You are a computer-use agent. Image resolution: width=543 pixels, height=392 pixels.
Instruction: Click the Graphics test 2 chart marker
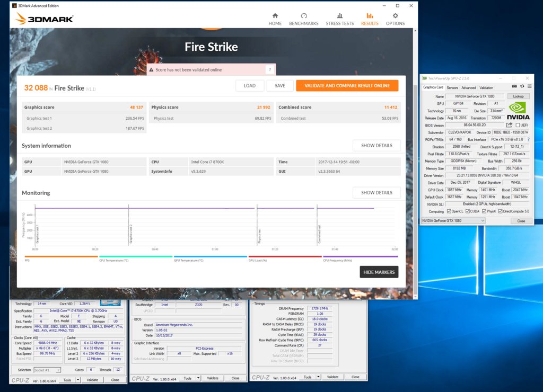[129, 225]
